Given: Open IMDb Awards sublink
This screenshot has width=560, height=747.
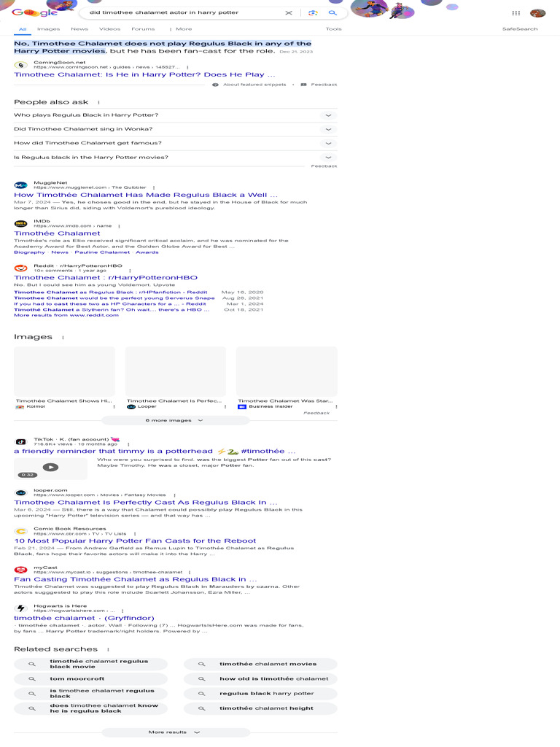Looking at the screenshot, I should pyautogui.click(x=147, y=252).
